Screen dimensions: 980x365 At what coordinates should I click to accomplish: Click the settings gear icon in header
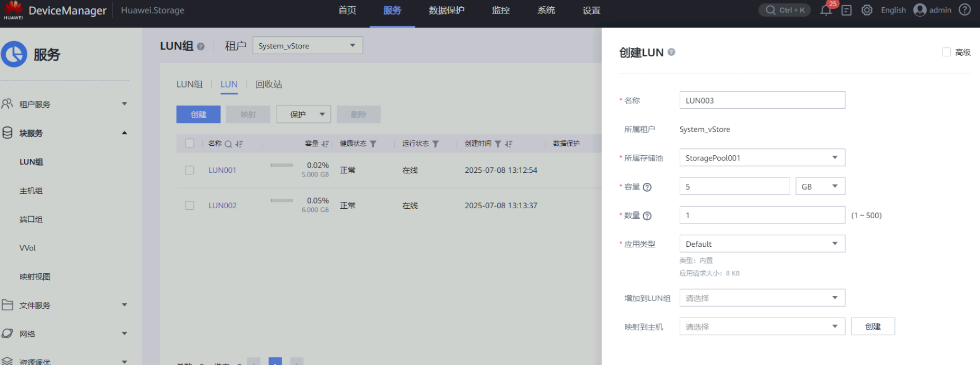(866, 10)
